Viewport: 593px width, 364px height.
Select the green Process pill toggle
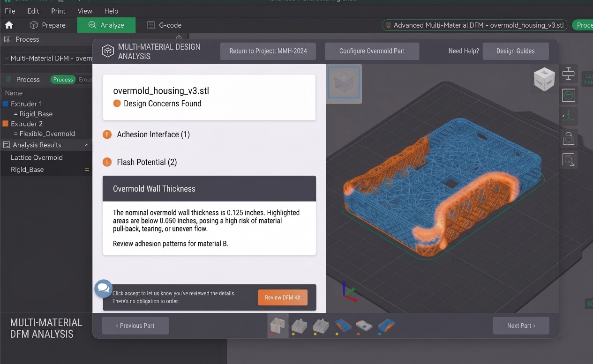click(x=63, y=80)
